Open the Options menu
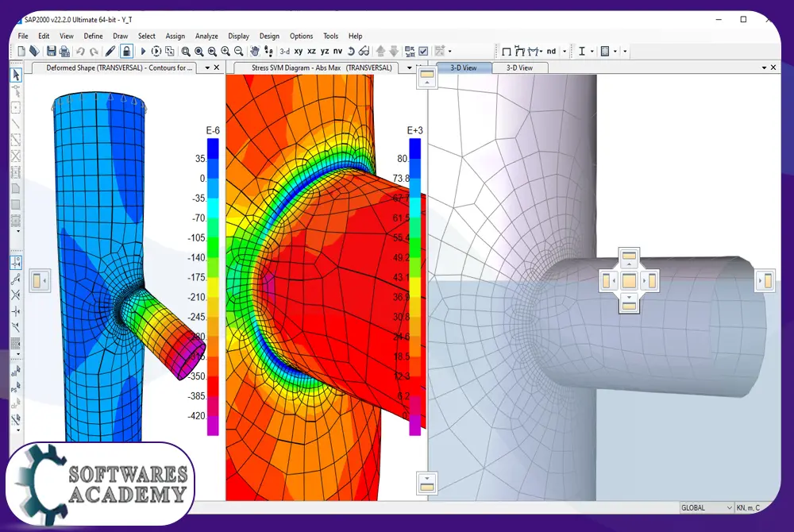The height and width of the screenshot is (532, 794). (301, 36)
